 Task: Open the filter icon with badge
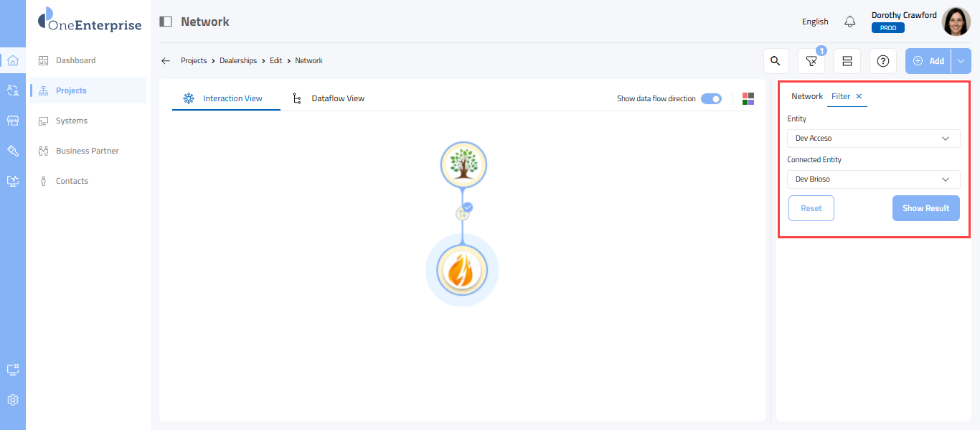(x=811, y=61)
